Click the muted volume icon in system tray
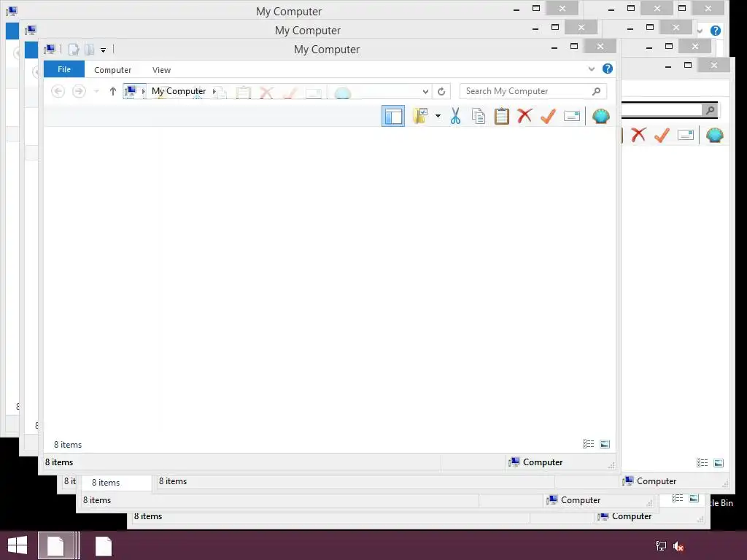 (x=678, y=545)
